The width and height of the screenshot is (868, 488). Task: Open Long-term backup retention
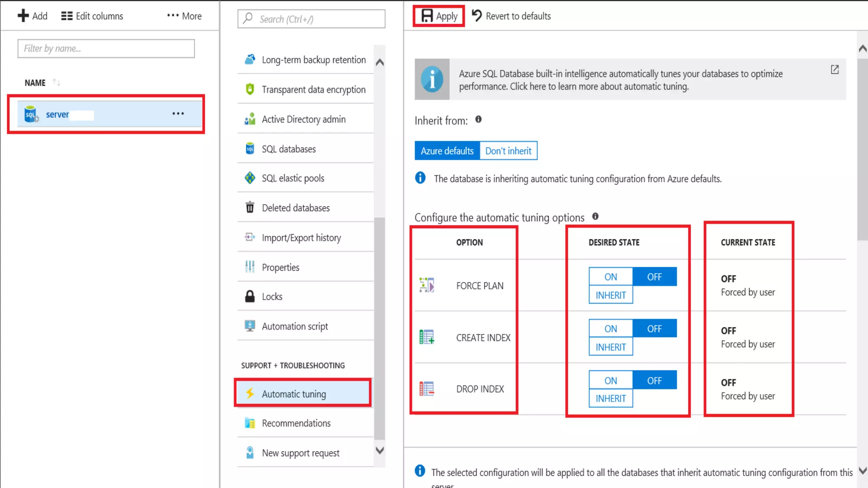(x=305, y=60)
